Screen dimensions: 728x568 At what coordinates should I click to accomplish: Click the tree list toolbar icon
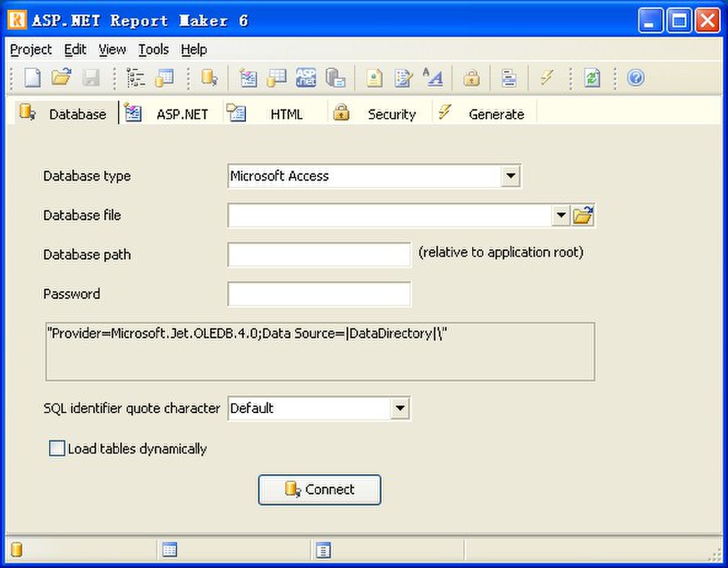tap(135, 77)
